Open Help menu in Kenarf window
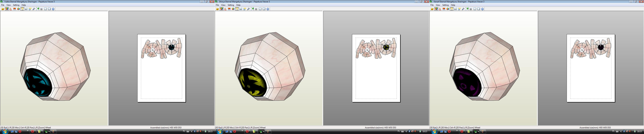Image resolution: width=644 pixels, height=134 pixels. pyautogui.click(x=453, y=5)
